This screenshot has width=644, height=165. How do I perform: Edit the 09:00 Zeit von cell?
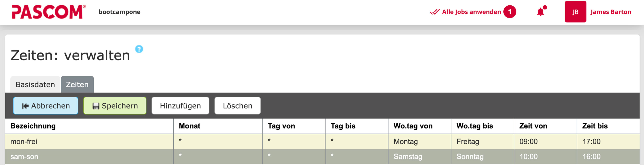click(528, 141)
